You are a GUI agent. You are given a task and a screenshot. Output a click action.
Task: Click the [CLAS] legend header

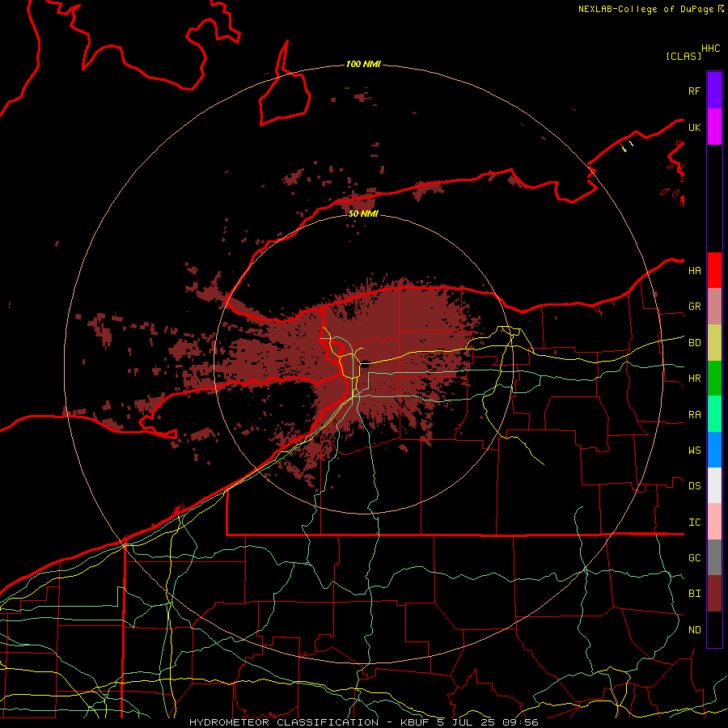click(x=684, y=56)
